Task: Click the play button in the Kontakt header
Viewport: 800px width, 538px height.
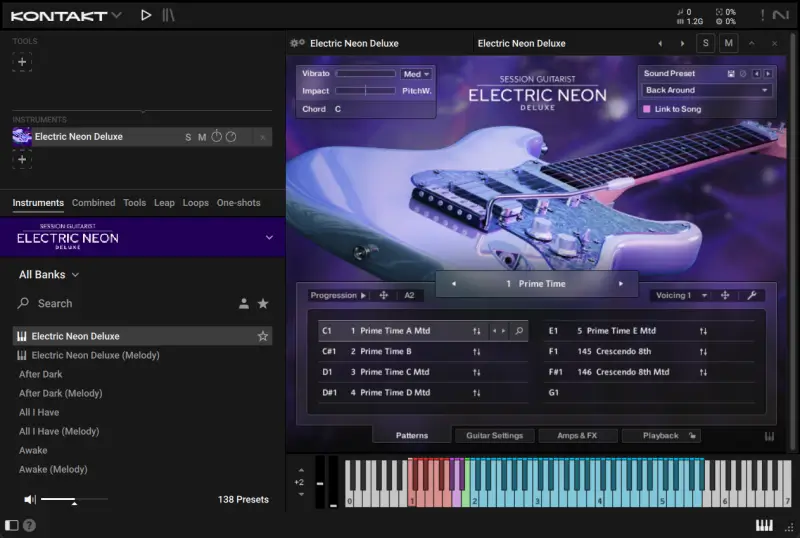Action: coord(146,15)
